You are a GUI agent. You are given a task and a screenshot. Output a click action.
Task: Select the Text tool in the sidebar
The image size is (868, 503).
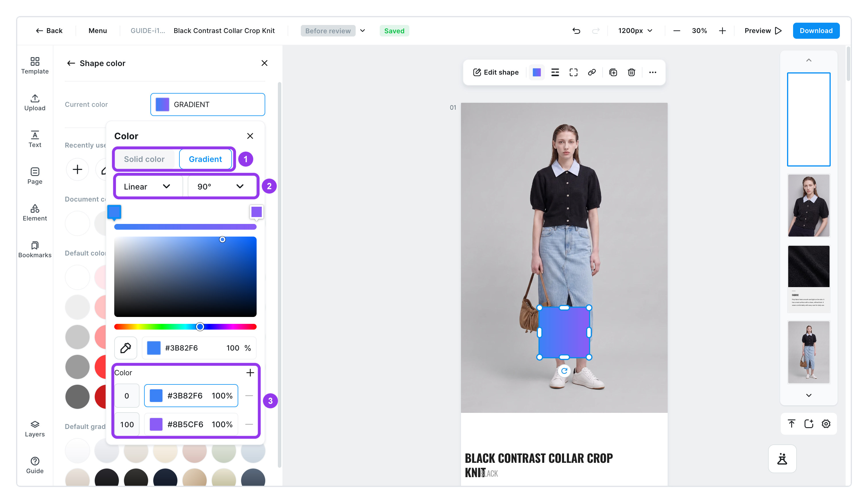click(35, 139)
